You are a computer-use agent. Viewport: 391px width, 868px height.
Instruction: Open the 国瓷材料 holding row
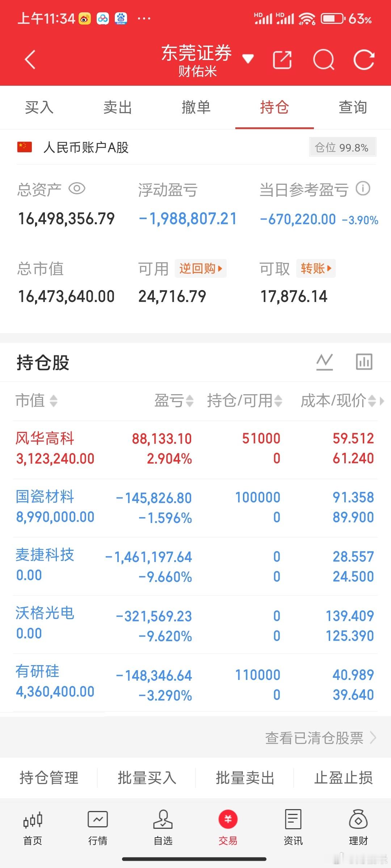coord(195,508)
